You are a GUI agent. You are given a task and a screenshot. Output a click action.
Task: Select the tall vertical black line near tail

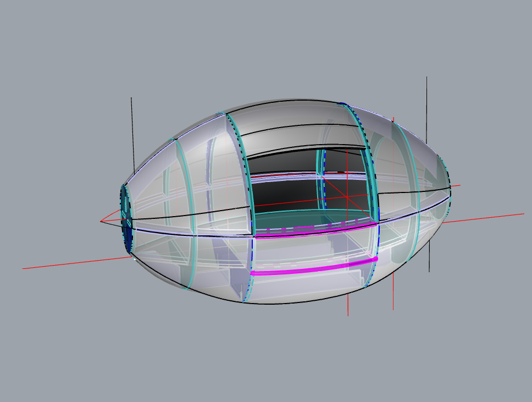427,110
